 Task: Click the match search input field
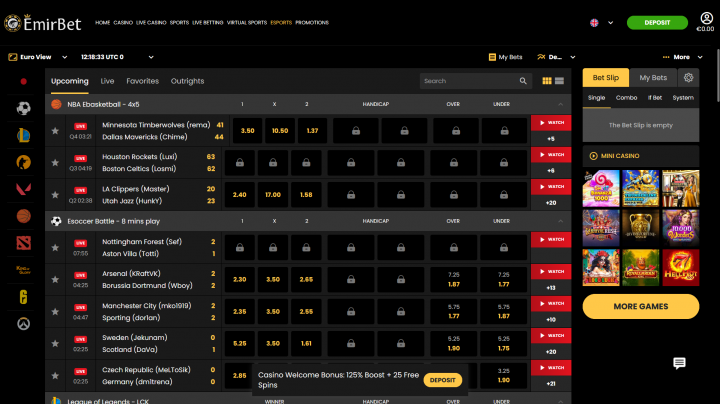[475, 81]
